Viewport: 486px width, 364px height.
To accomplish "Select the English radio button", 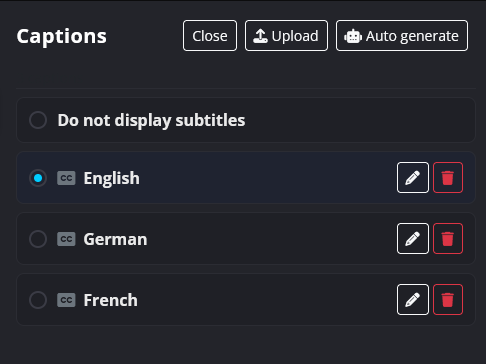I will click(x=38, y=178).
